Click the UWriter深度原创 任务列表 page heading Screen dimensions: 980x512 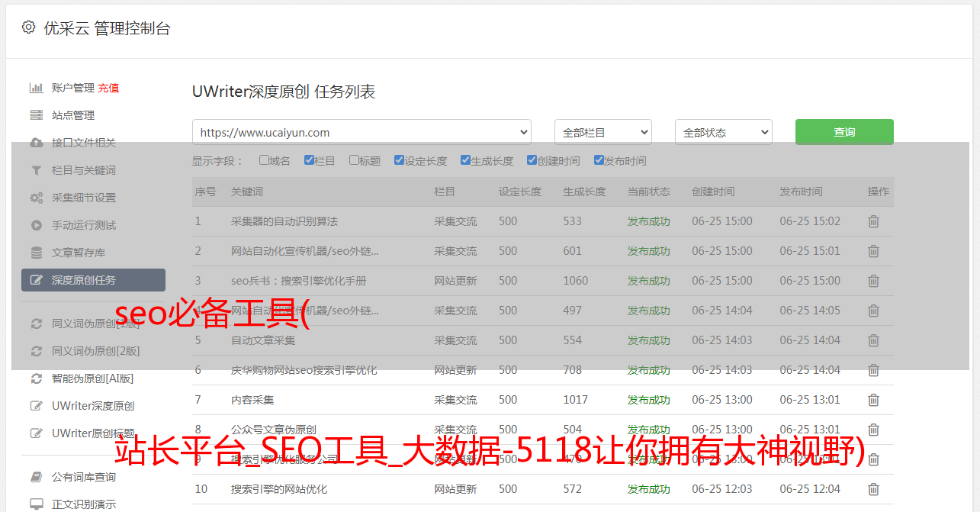(x=284, y=92)
